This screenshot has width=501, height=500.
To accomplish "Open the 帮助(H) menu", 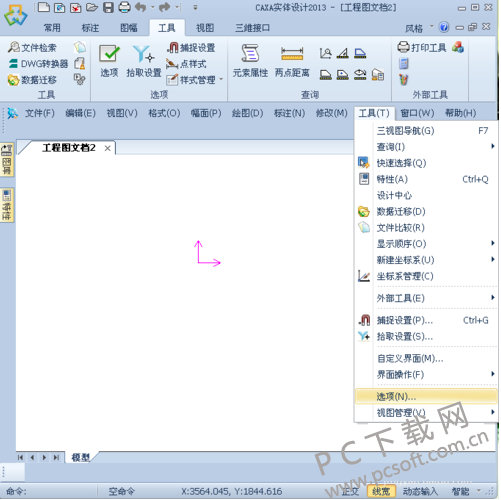I will coord(460,113).
